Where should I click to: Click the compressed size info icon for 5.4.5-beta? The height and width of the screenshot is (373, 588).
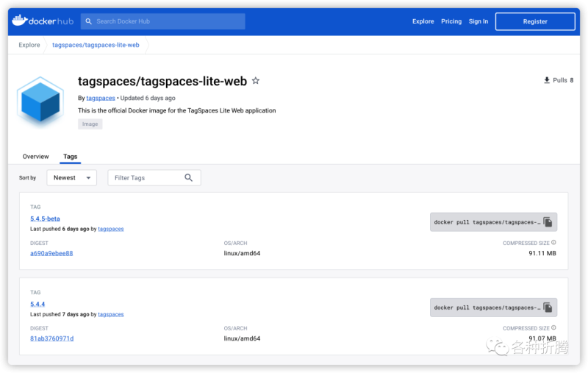[554, 242]
